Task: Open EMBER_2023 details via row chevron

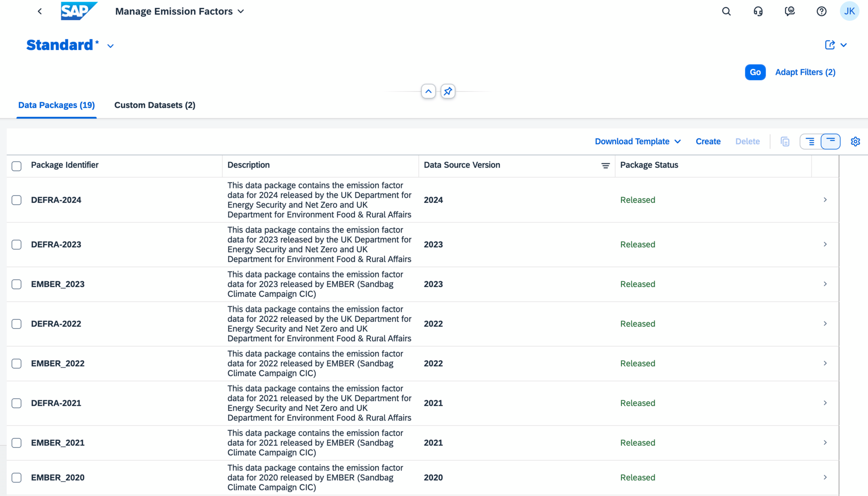Action: click(x=825, y=284)
